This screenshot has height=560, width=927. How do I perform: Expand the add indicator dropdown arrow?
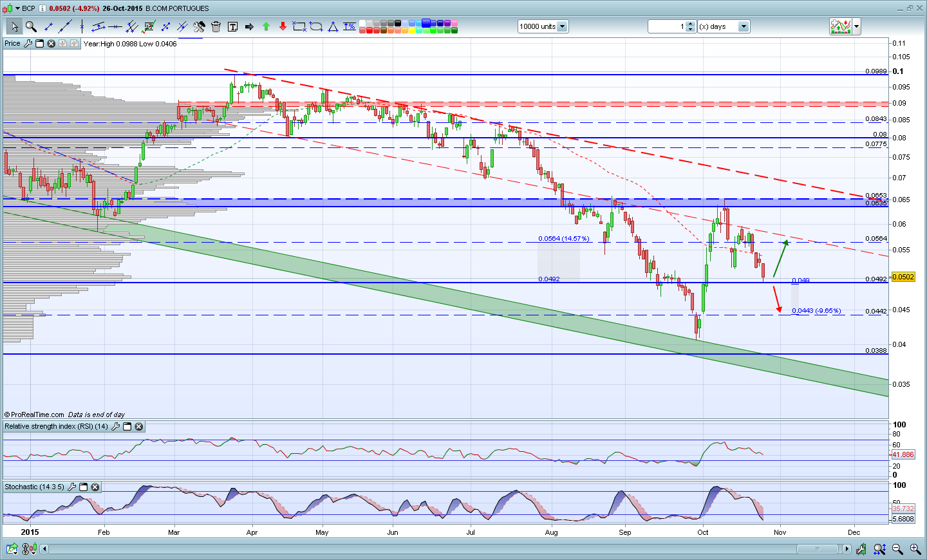[857, 26]
